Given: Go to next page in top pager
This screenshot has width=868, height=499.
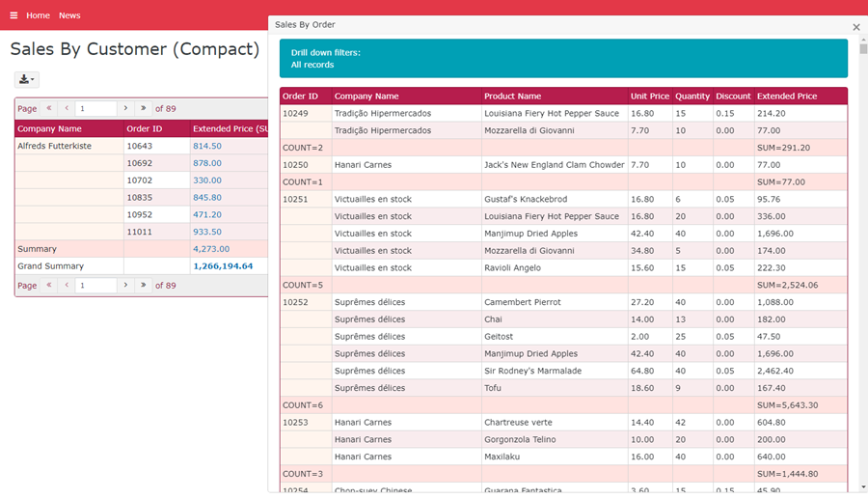Looking at the screenshot, I should click(125, 109).
